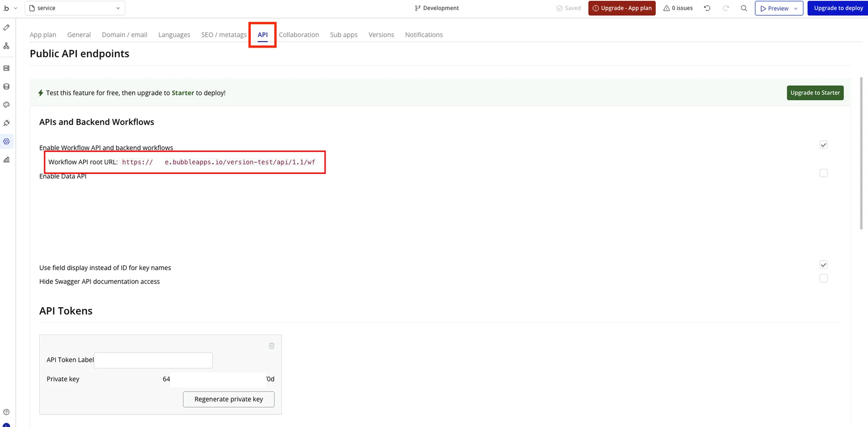Screen dimensions: 868x427
Task: Click the vertical scrollbar on the right
Action: pyautogui.click(x=861, y=153)
